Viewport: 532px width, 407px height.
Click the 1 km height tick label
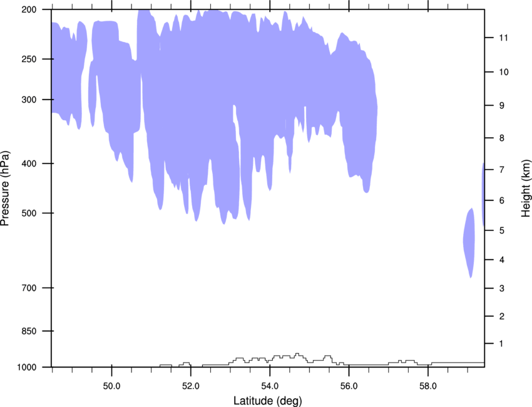[502, 344]
